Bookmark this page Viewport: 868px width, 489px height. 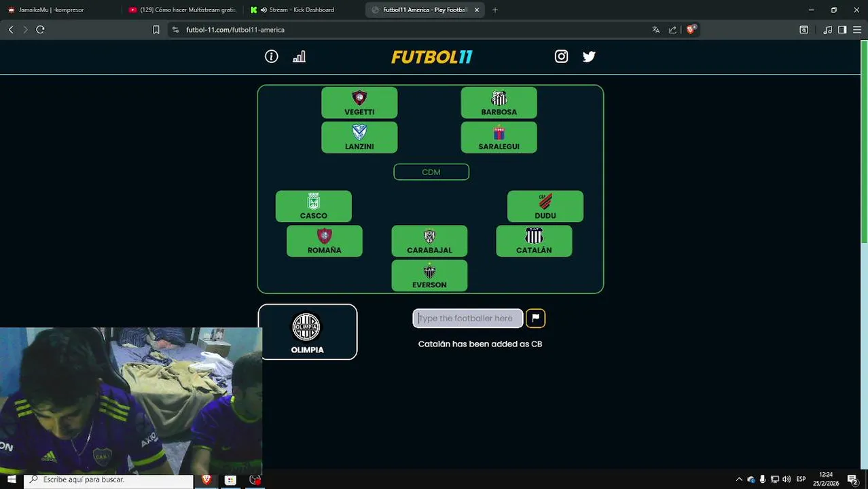156,30
